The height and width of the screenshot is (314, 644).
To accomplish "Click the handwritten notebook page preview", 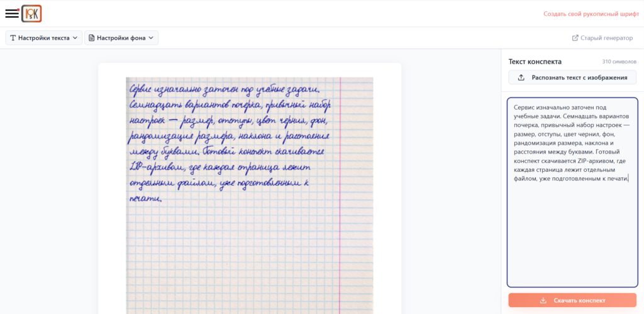I will click(250, 196).
